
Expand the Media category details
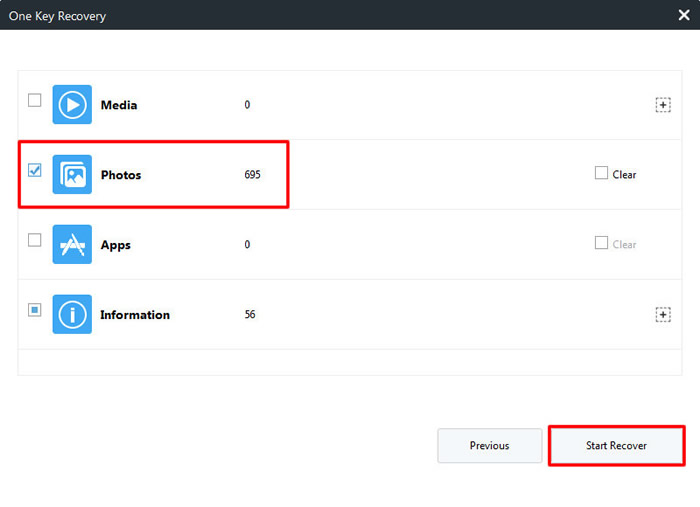(x=663, y=105)
